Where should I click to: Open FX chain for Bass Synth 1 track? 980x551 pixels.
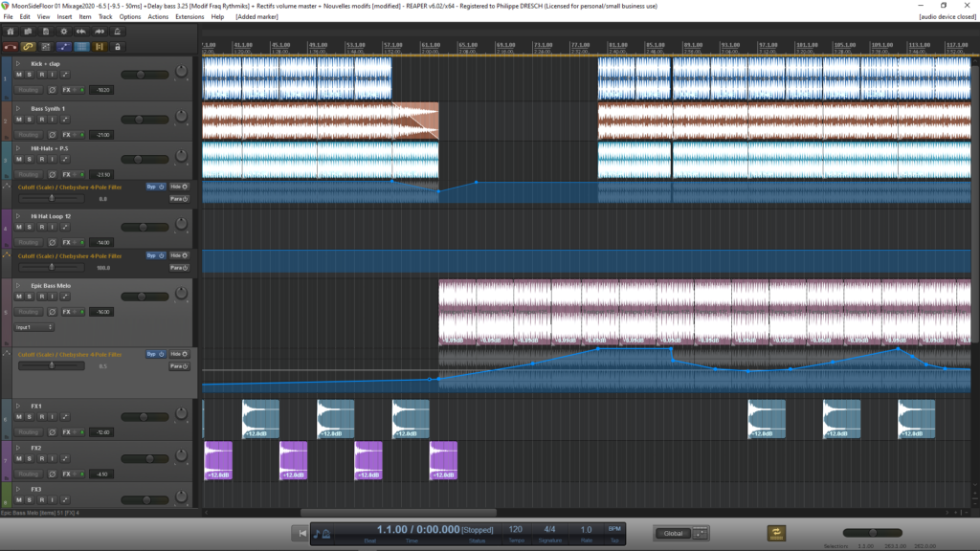pyautogui.click(x=66, y=135)
